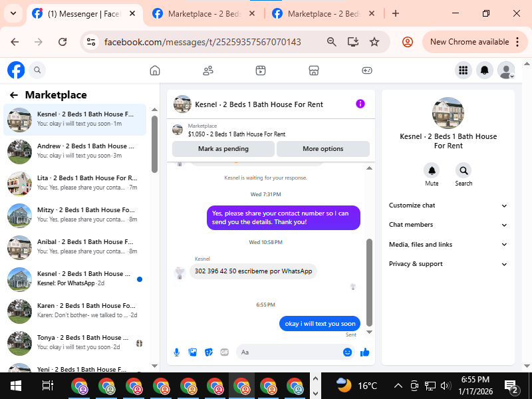Image resolution: width=532 pixels, height=399 pixels.
Task: Expand Customize chat section
Action: tap(448, 205)
